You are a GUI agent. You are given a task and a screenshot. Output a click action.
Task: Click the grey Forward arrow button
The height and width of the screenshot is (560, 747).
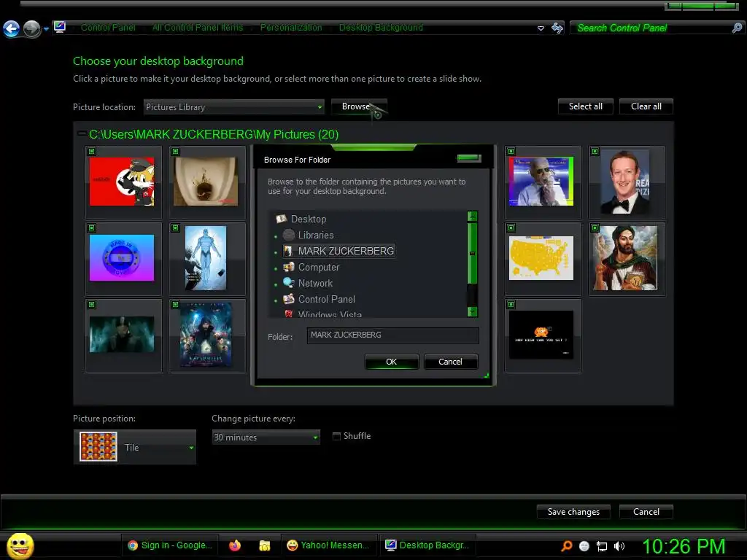[32, 28]
